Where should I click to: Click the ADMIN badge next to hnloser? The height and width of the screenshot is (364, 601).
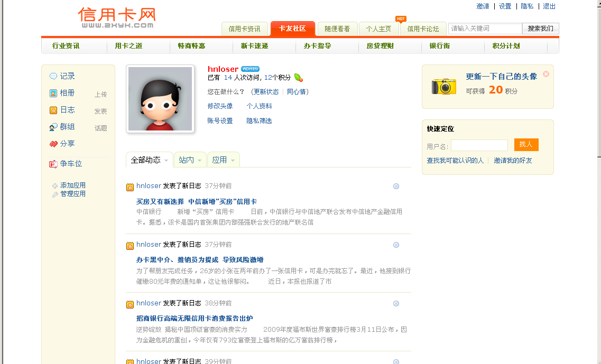coord(251,69)
